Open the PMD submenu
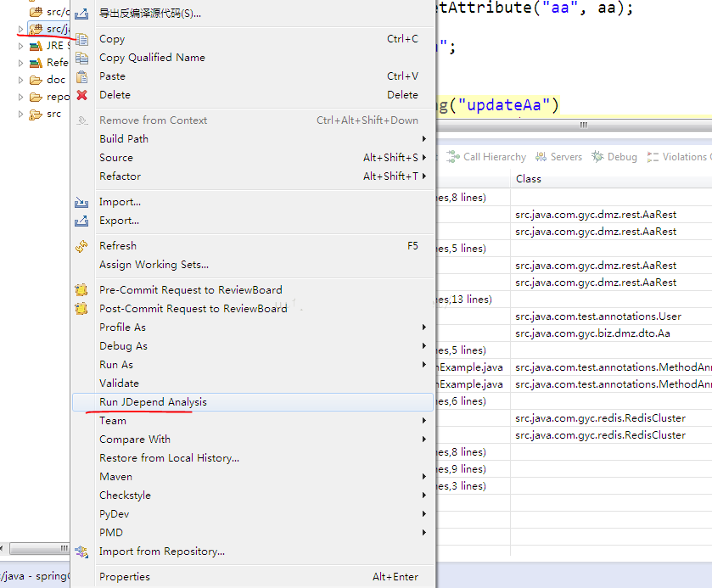Viewport: 712px width, 588px height. (x=253, y=533)
